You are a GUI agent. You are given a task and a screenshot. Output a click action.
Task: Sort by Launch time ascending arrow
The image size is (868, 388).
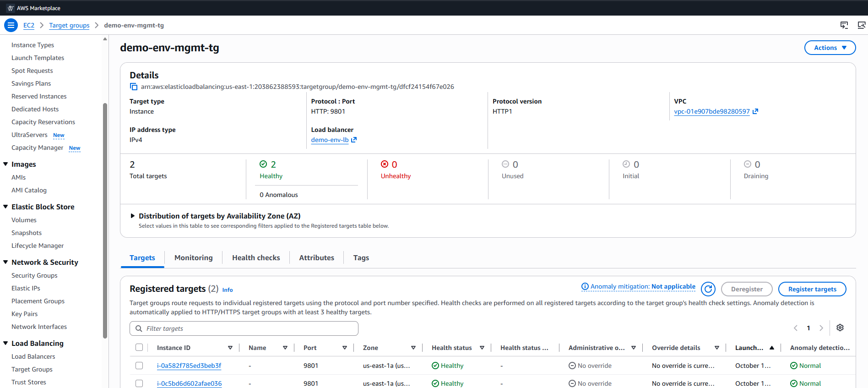(x=772, y=348)
